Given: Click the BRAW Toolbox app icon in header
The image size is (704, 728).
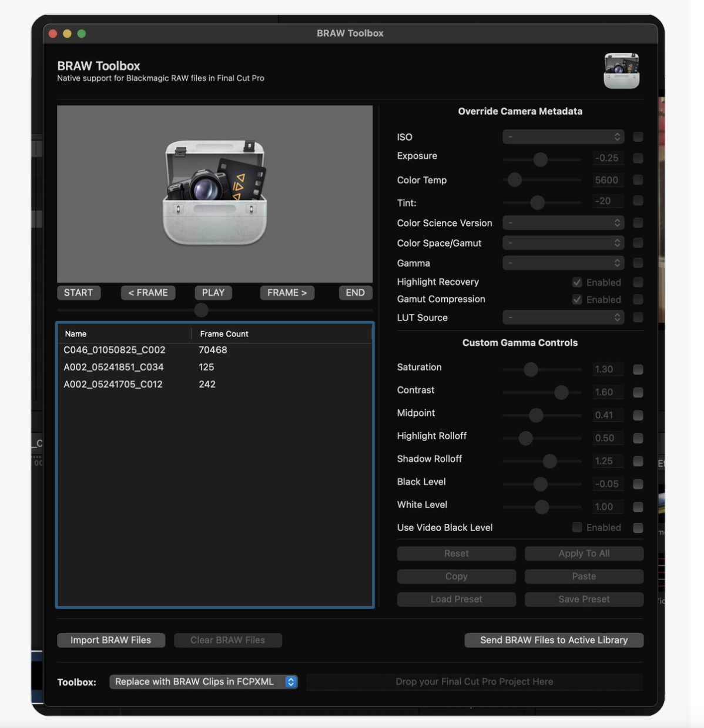Looking at the screenshot, I should coord(621,71).
